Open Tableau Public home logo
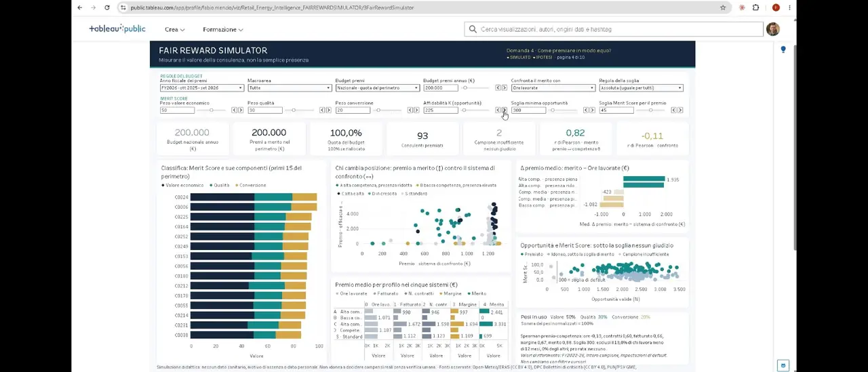Viewport: 868px width, 372px height. (x=117, y=29)
